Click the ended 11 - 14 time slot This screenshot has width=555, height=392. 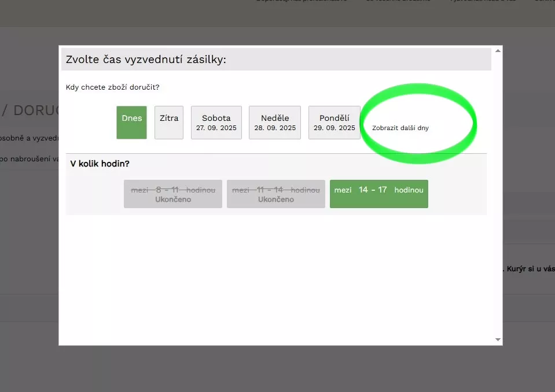tap(276, 194)
